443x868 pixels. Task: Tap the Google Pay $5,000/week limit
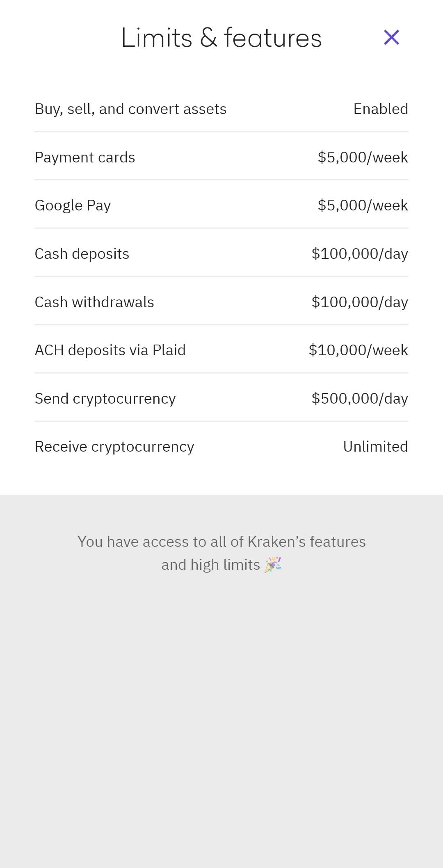(363, 206)
